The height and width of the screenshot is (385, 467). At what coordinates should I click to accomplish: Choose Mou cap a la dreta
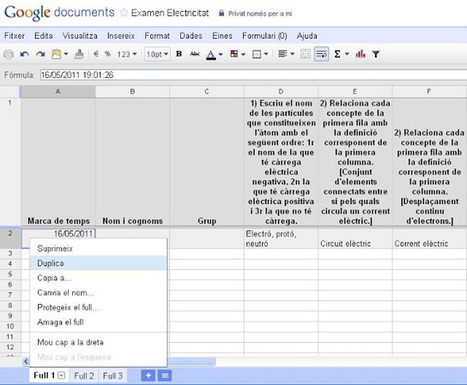pyautogui.click(x=98, y=342)
